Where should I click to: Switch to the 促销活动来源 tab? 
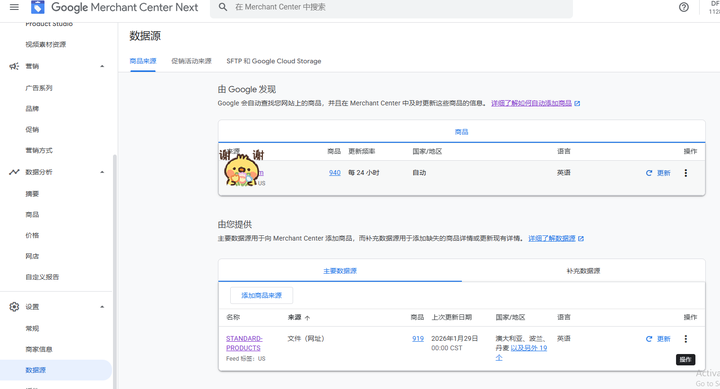click(191, 61)
